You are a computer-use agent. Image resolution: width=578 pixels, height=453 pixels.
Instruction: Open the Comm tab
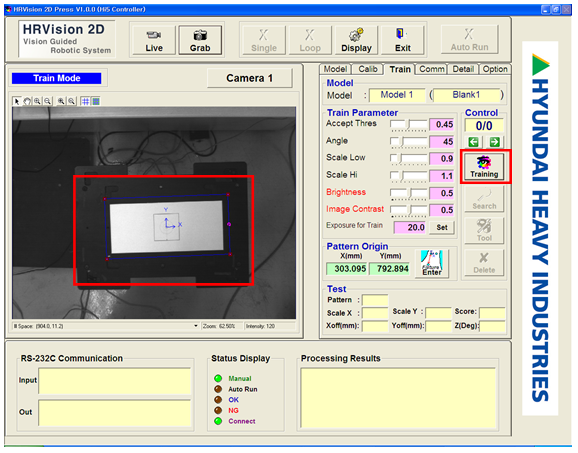[x=431, y=69]
